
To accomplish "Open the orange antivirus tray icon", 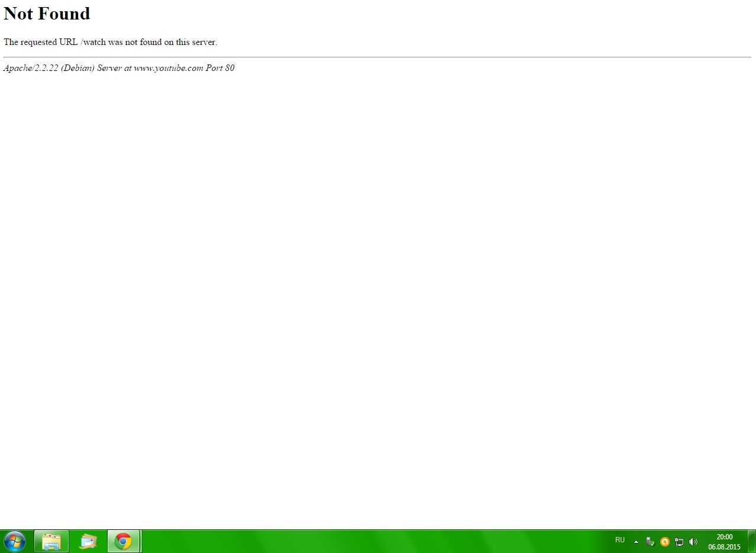I will [664, 541].
